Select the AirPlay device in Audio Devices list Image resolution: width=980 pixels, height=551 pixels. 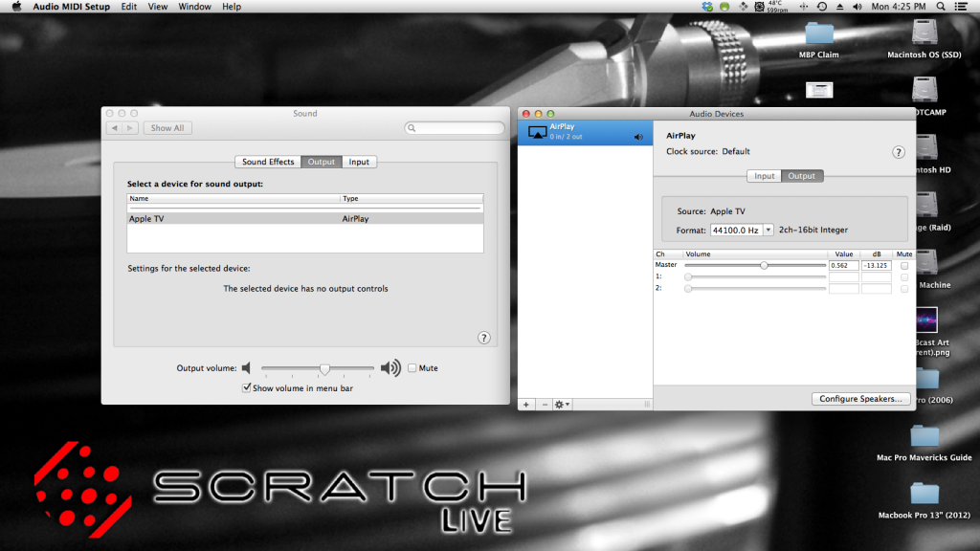click(585, 132)
